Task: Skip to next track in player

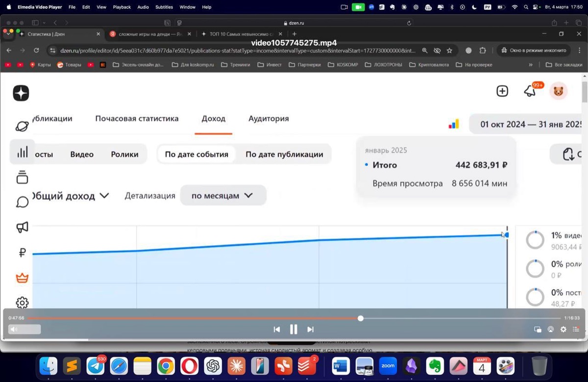Action: click(x=310, y=330)
